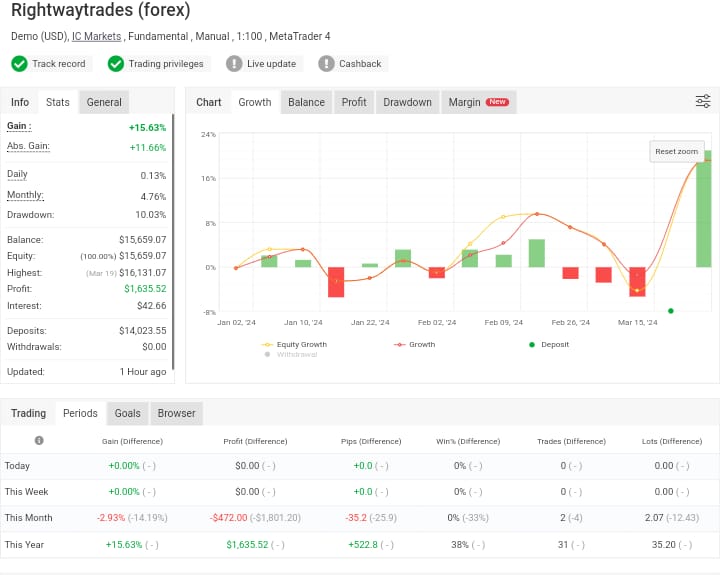Switch to the Balance chart tab

[x=306, y=102]
